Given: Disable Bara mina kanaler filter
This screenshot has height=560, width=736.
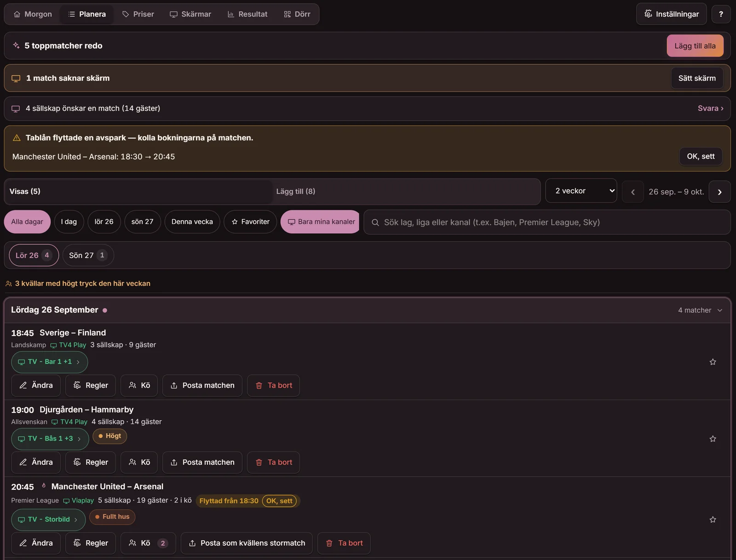Looking at the screenshot, I should pyautogui.click(x=321, y=222).
